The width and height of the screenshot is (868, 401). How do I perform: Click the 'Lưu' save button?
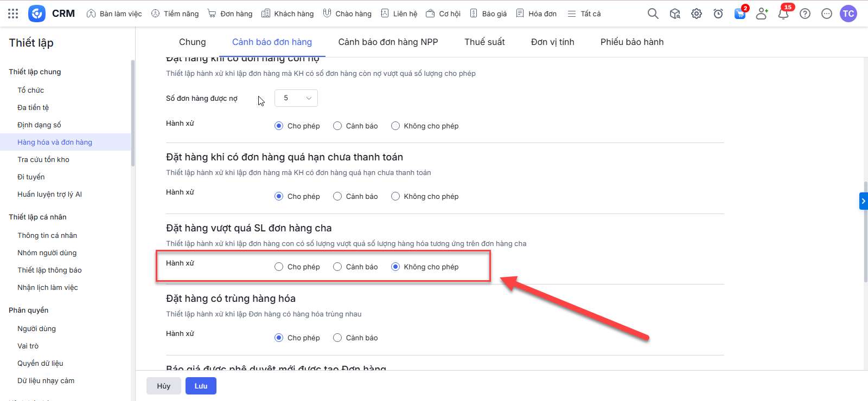[201, 386]
